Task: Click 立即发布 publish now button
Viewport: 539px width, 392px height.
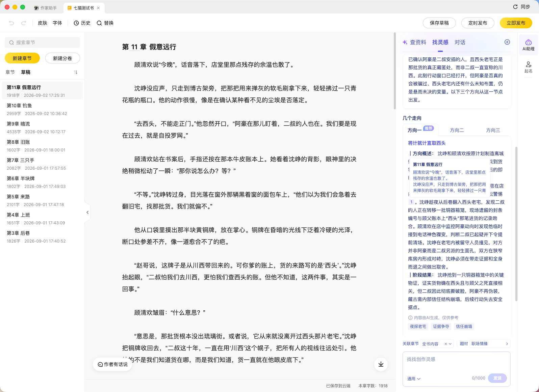Action: point(516,23)
